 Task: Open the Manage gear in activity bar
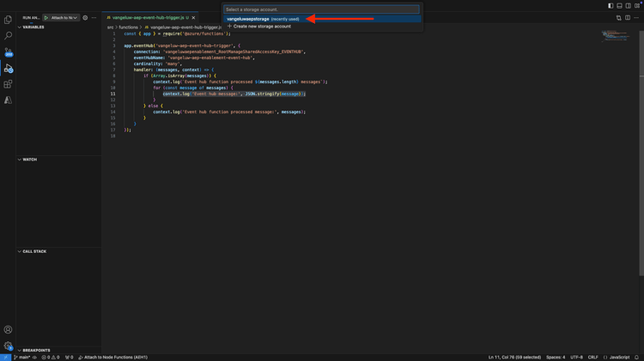coord(8,346)
